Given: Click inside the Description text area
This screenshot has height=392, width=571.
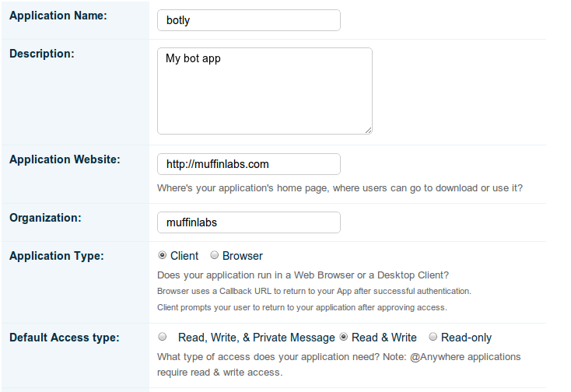Looking at the screenshot, I should point(264,90).
